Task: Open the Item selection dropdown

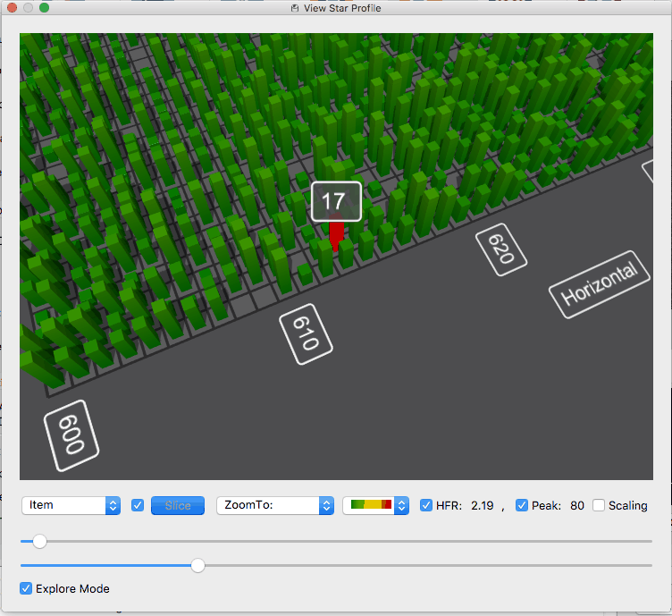Action: pyautogui.click(x=71, y=505)
